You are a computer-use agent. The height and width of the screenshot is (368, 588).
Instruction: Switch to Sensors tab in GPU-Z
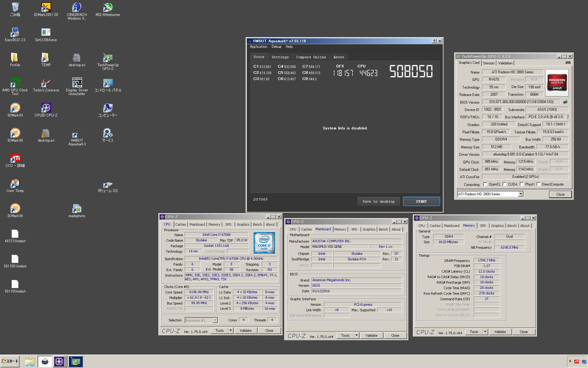click(x=489, y=63)
